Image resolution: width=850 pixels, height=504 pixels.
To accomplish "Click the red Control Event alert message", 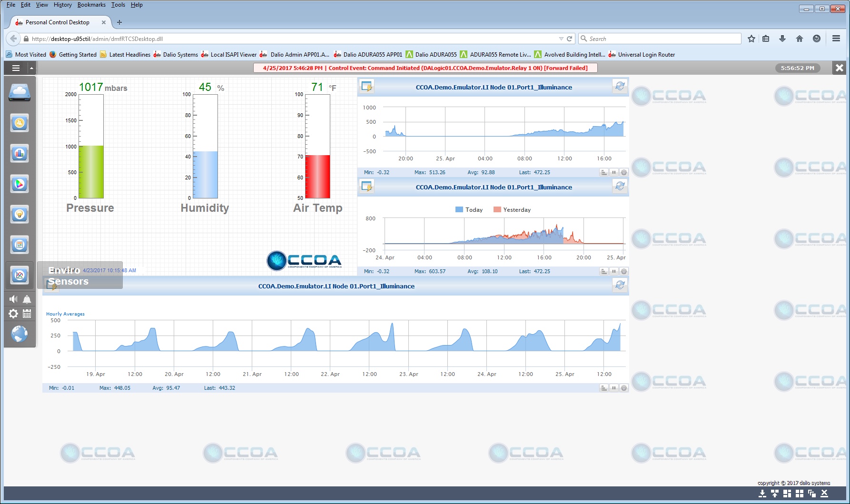I will pos(425,68).
